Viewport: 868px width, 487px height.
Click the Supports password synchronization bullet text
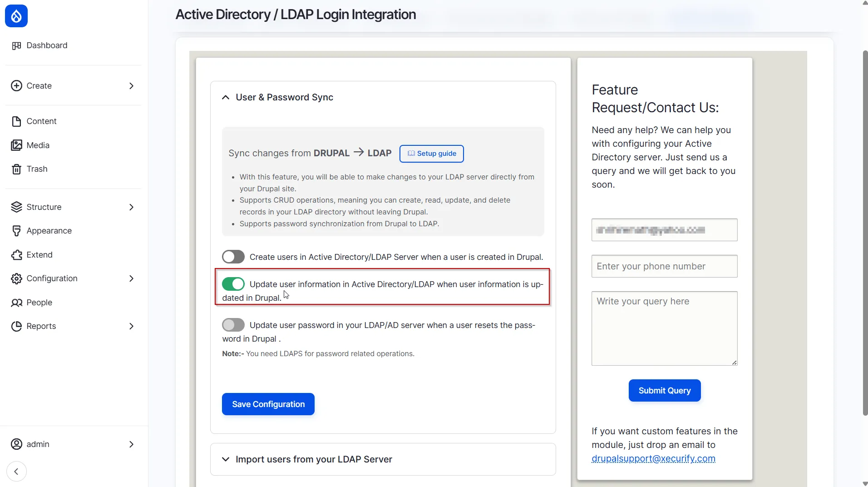(339, 224)
